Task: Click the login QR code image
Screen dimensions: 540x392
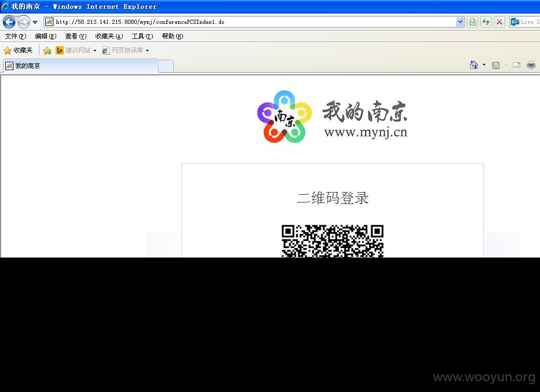Action: [x=332, y=241]
